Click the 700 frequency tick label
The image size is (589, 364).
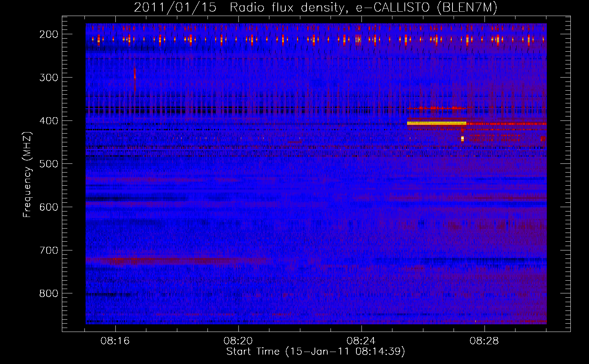[x=49, y=250]
